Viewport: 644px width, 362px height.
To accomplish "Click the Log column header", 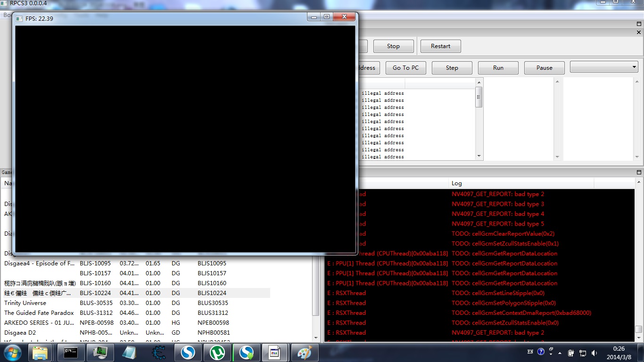I will [x=521, y=183].
